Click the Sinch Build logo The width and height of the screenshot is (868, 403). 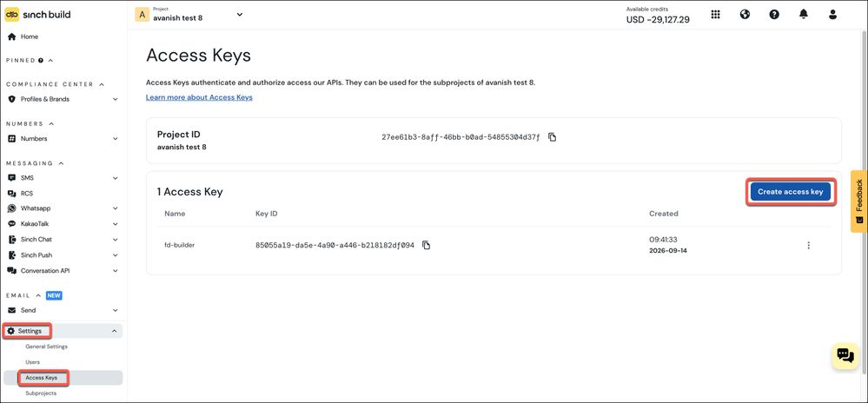pyautogui.click(x=37, y=15)
